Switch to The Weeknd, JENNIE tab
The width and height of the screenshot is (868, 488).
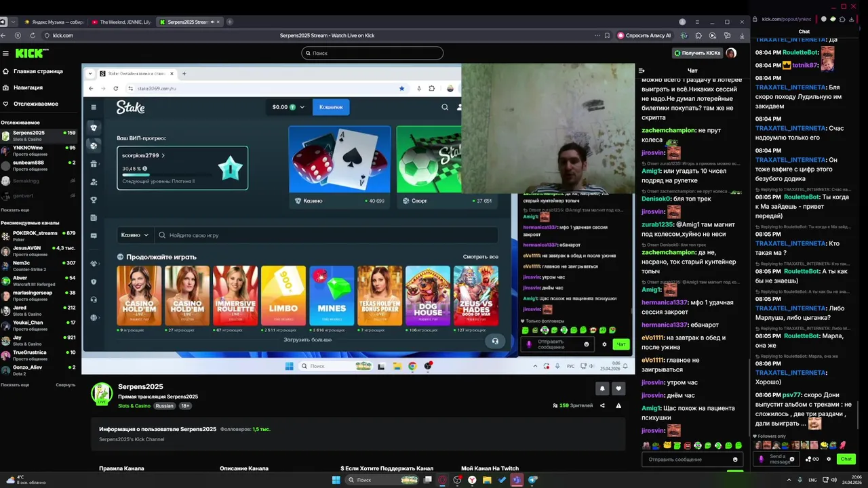point(121,22)
